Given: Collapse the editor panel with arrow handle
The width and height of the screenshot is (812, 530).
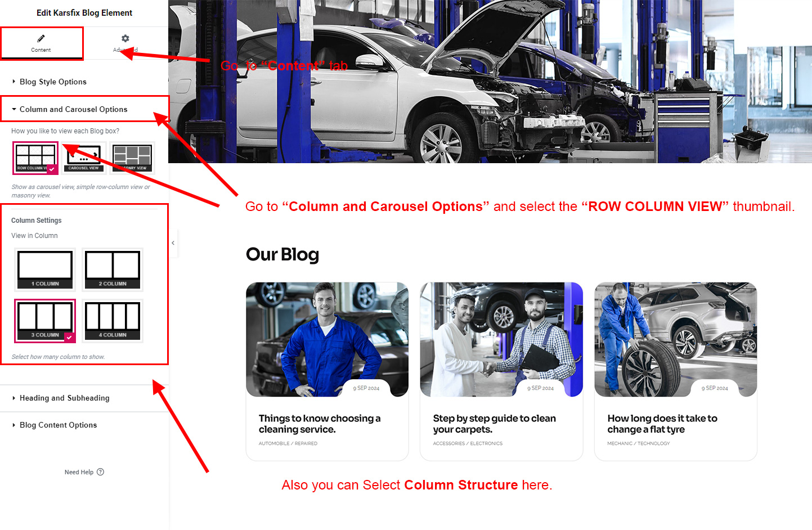Looking at the screenshot, I should (x=173, y=243).
